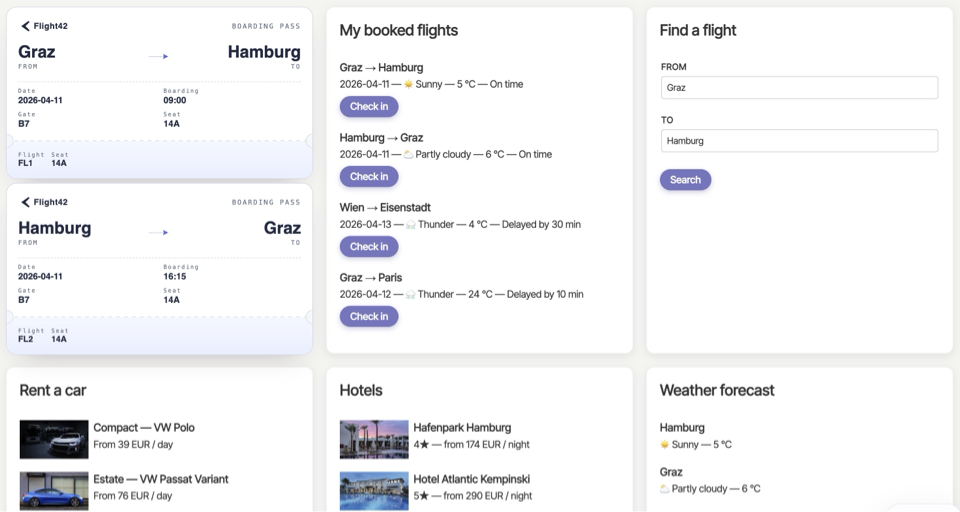Click arrow icon on FL2 boarding pass

click(159, 233)
